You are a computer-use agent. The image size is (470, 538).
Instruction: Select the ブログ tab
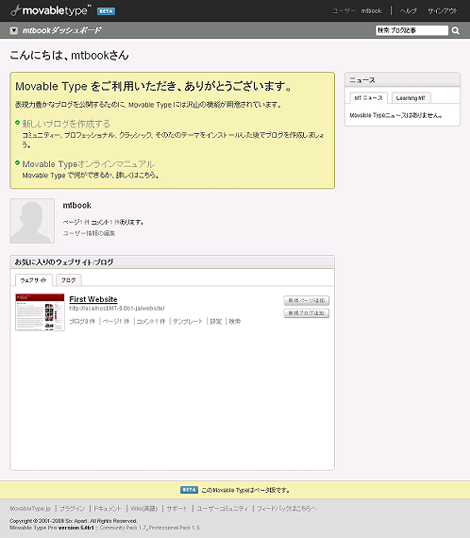68,280
